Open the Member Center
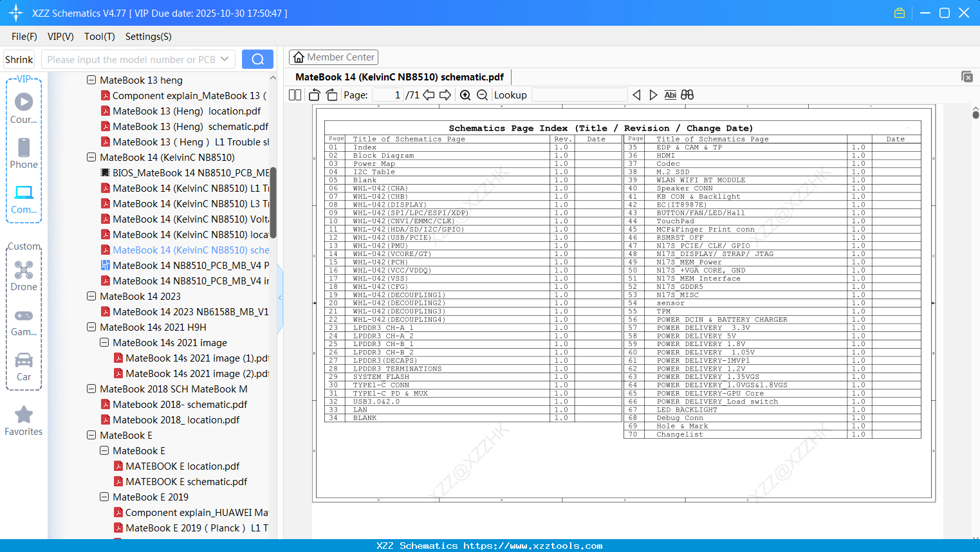Screen dimensions: 980x552 (x=333, y=57)
